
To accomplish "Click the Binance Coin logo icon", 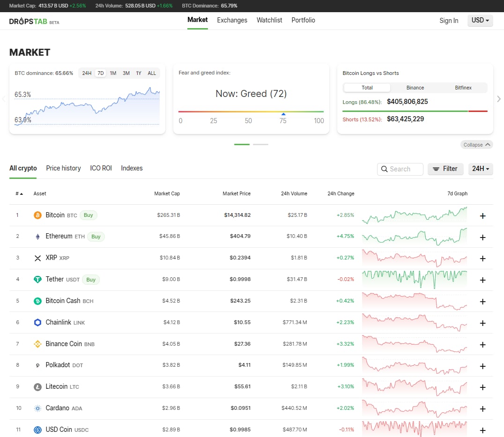I will click(x=37, y=344).
